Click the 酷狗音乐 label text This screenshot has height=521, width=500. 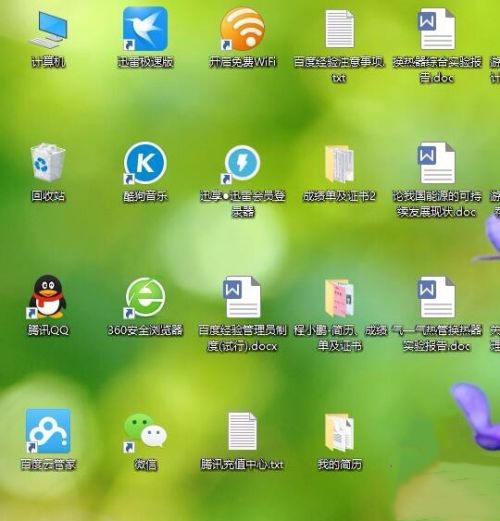coord(145,196)
